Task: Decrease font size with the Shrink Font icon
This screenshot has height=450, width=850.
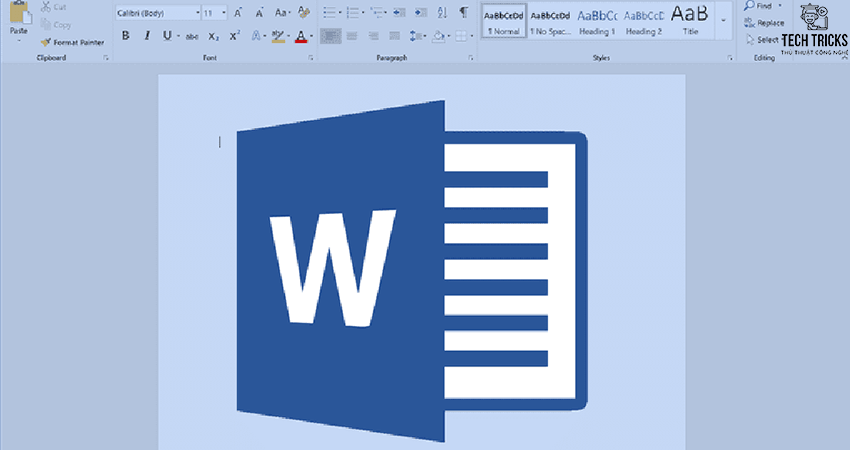Action: point(259,12)
